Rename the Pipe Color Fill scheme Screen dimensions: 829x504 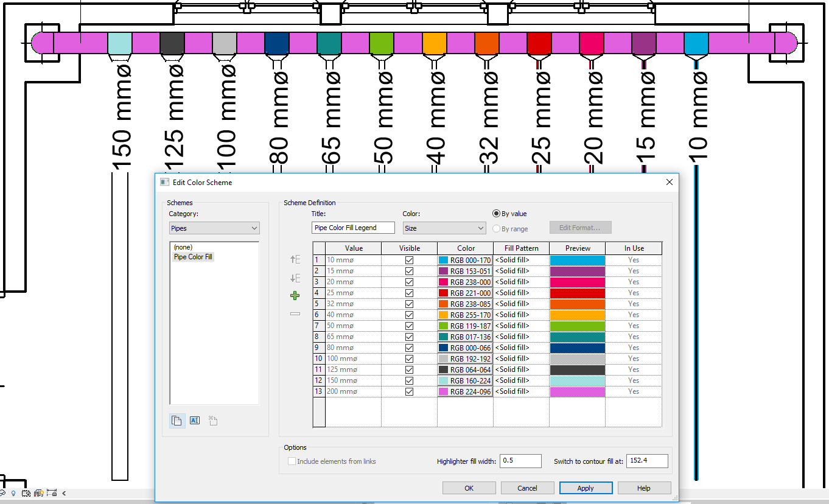click(x=195, y=420)
